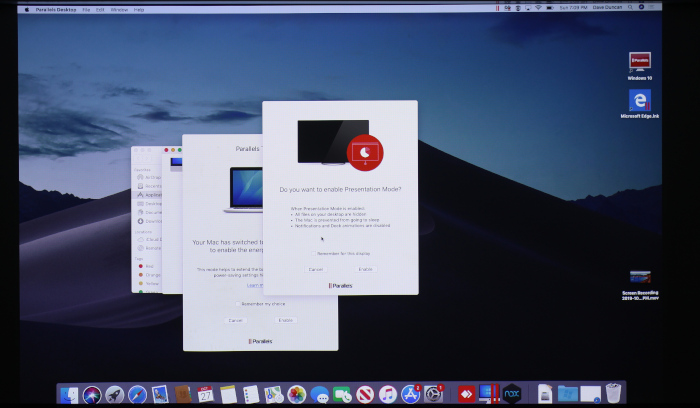700x408 pixels.
Task: Click Enable in energy-saving dialog
Action: click(x=285, y=320)
